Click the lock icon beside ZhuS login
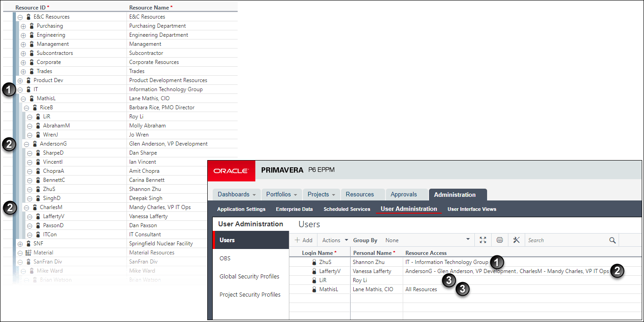Screen dimensions: 644x322 click(314, 262)
